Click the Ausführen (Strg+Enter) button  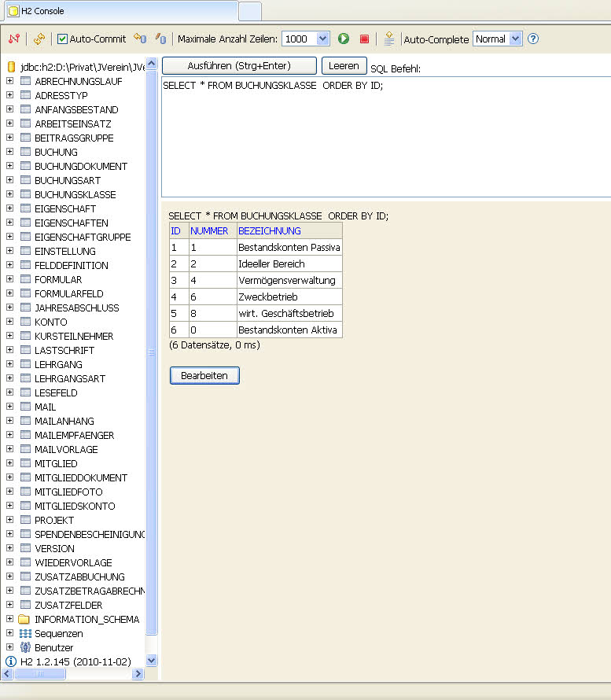coord(239,66)
